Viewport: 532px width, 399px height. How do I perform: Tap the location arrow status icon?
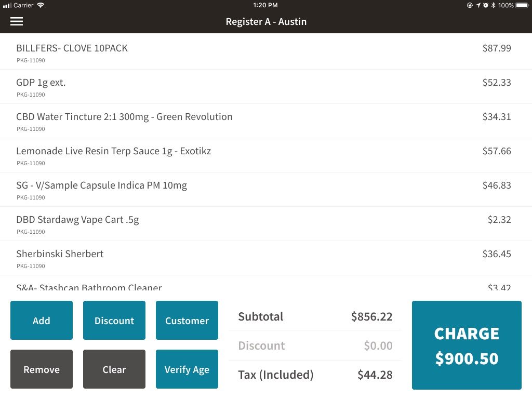pos(478,5)
